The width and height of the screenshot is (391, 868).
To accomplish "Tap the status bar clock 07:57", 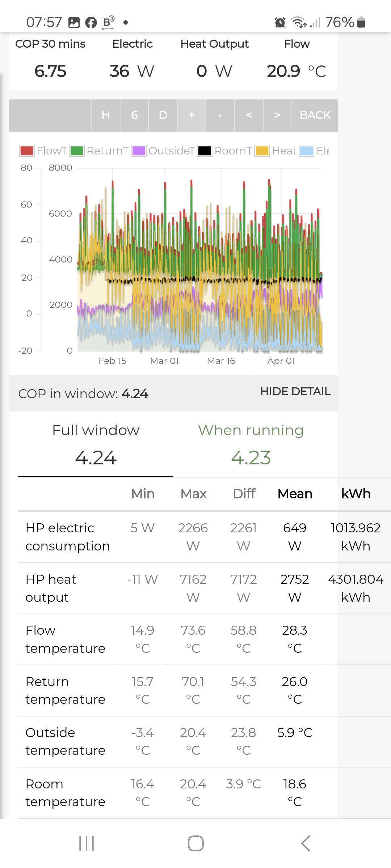I will [44, 22].
